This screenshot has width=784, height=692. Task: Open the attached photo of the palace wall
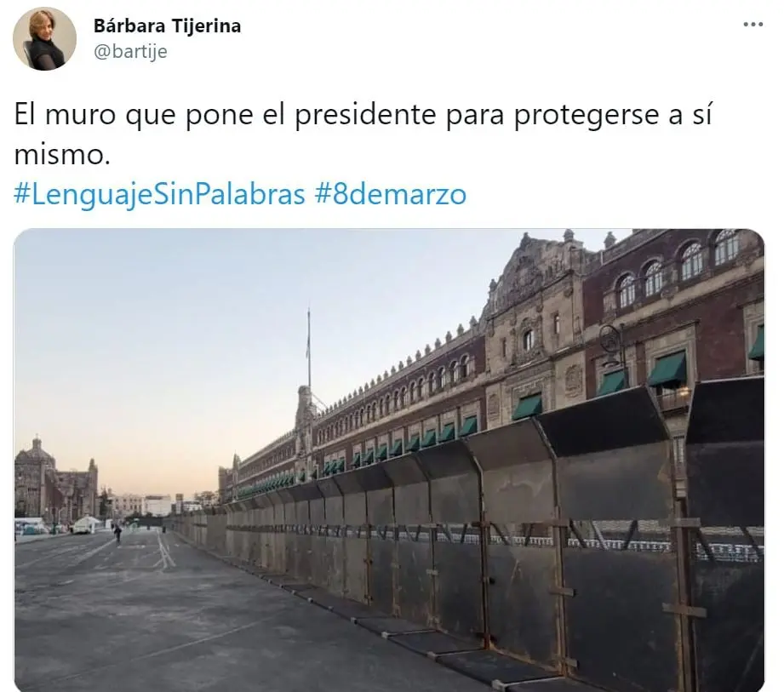(x=389, y=460)
